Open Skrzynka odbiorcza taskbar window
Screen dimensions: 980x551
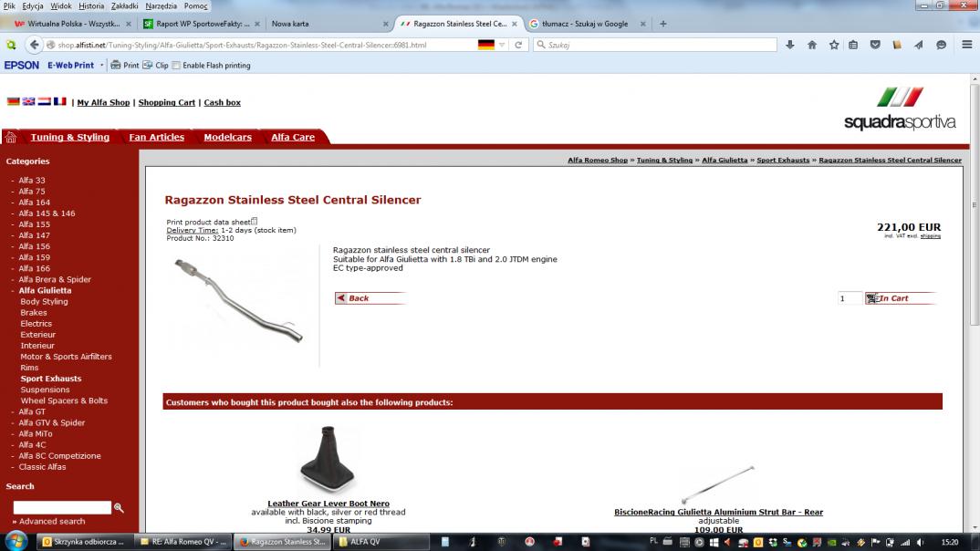(x=85, y=542)
